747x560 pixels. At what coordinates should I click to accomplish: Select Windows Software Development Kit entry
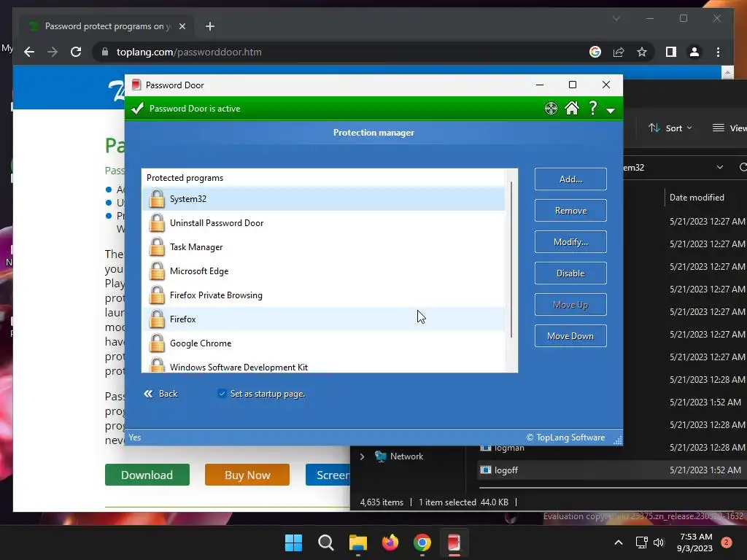323,366
